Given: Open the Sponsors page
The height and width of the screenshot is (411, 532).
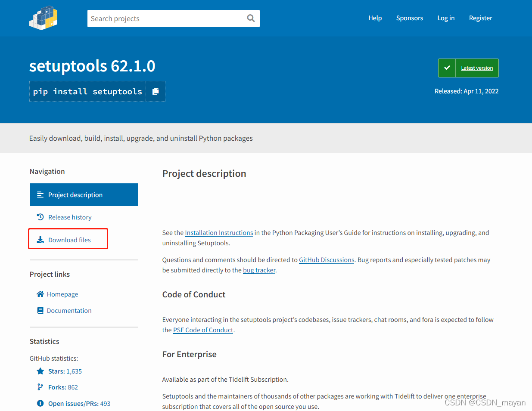Looking at the screenshot, I should [x=410, y=18].
